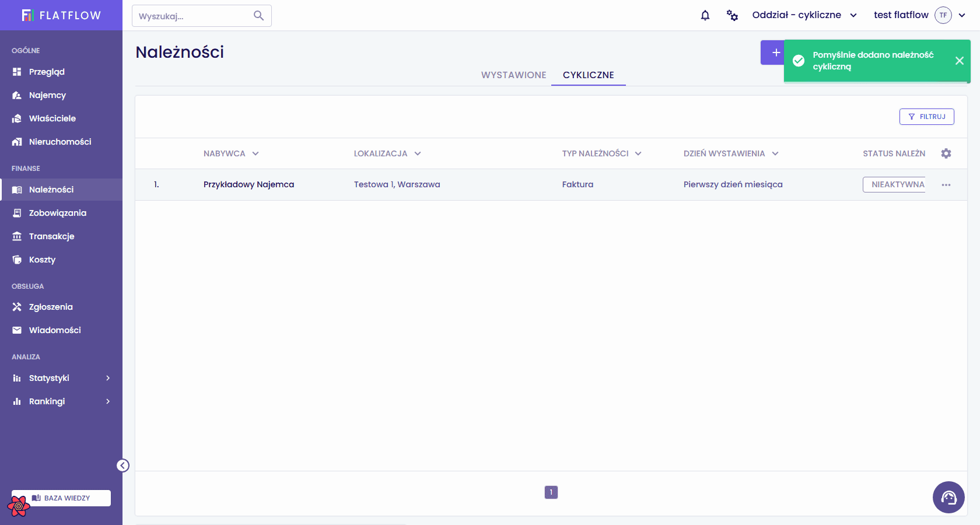Open the support chat headset button
This screenshot has width=980, height=525.
[x=949, y=497]
